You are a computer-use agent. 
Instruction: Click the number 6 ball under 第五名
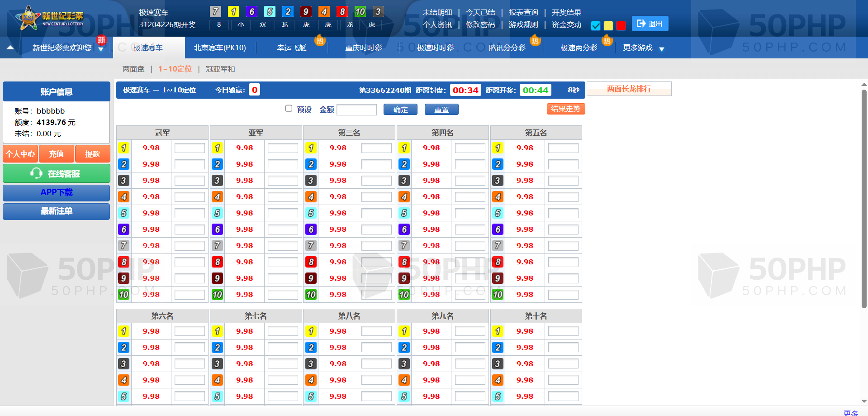[x=498, y=230]
